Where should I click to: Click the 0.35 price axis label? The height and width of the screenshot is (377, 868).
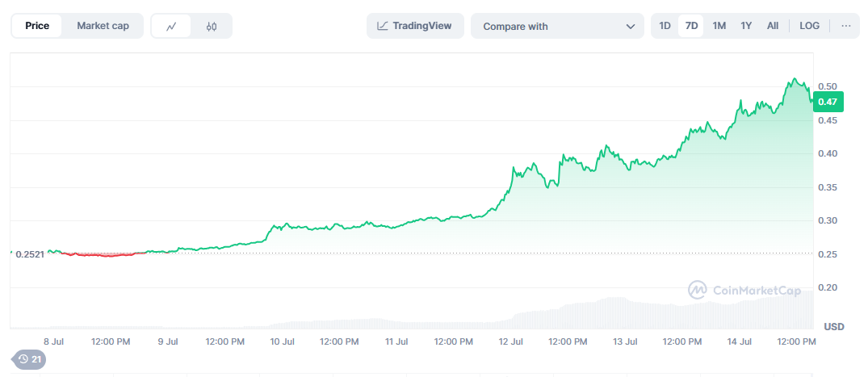[x=827, y=187]
